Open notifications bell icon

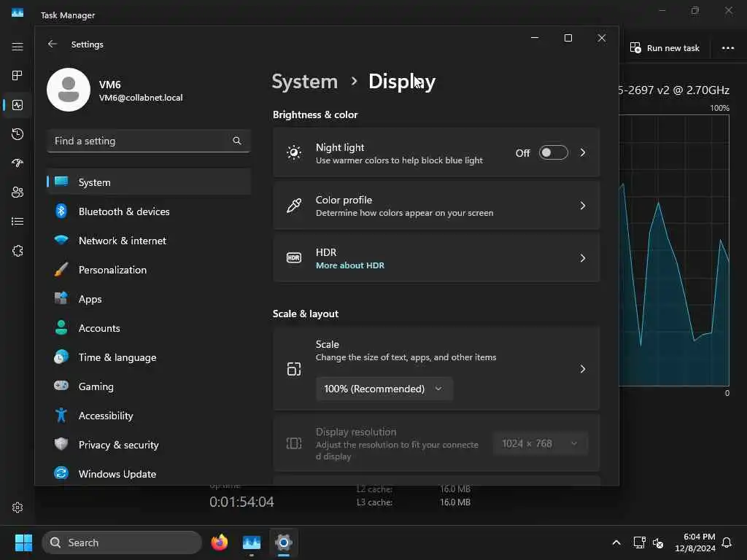click(727, 542)
